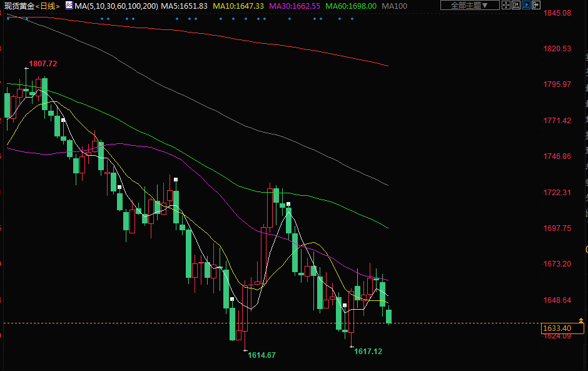Toggle the MA10 line label
This screenshot has height=371, width=588.
coord(238,6)
